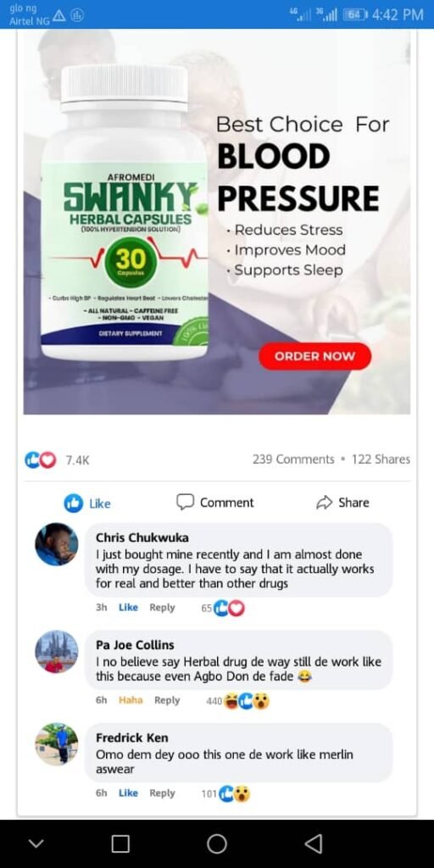The image size is (434, 868).
Task: Reply to Fredrick Ken's comment
Action: [162, 793]
